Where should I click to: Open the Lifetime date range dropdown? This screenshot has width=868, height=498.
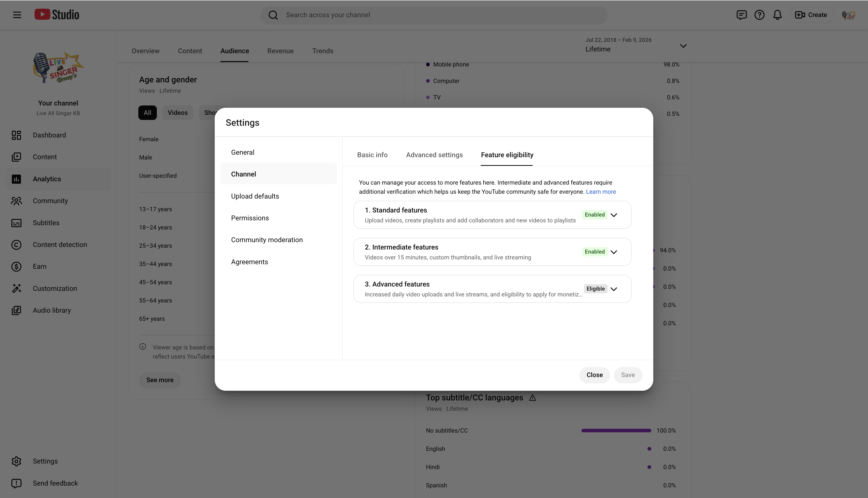(636, 45)
